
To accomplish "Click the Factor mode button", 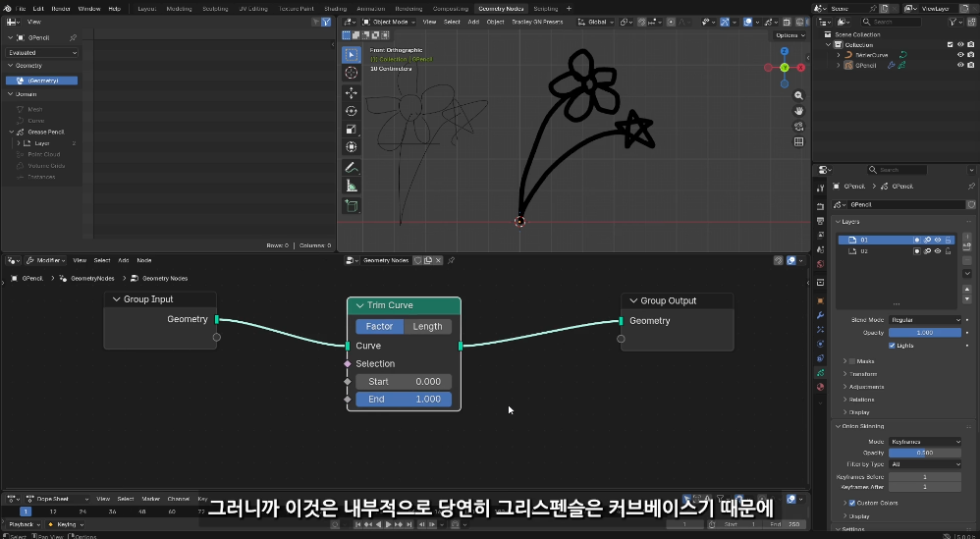I will [379, 327].
